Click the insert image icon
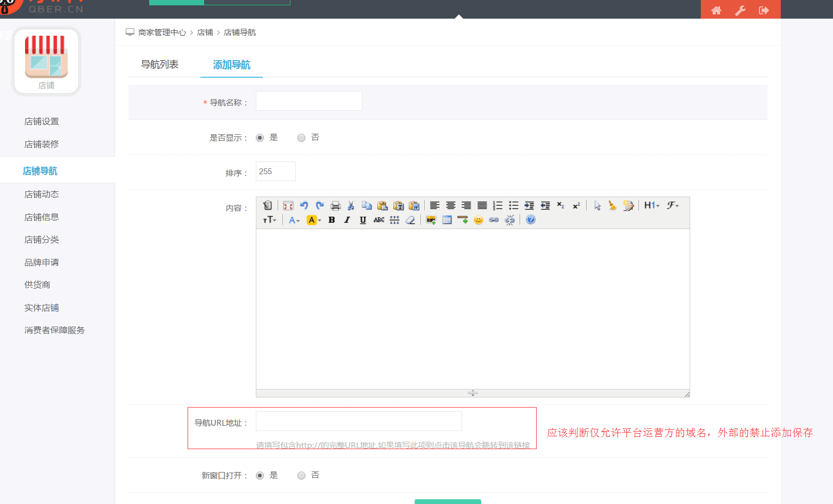Screen dimensions: 833x504 tap(431, 220)
